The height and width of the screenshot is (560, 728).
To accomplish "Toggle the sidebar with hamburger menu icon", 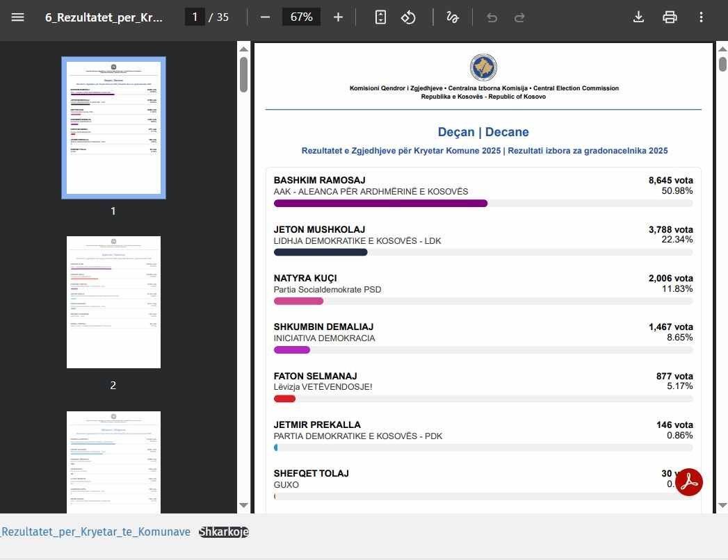I will (x=17, y=17).
